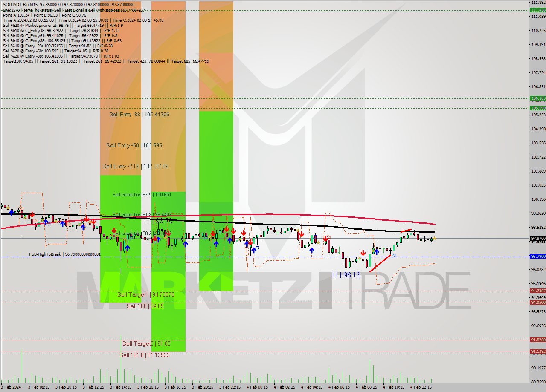Click the 'Sell Entry -50 | 103.595' label
This screenshot has height=392, width=546.
coord(134,146)
